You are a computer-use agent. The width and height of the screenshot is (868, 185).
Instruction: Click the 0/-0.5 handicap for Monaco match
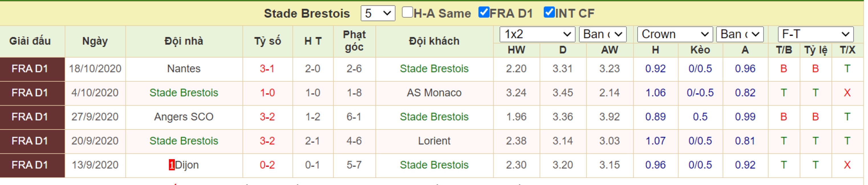point(700,93)
